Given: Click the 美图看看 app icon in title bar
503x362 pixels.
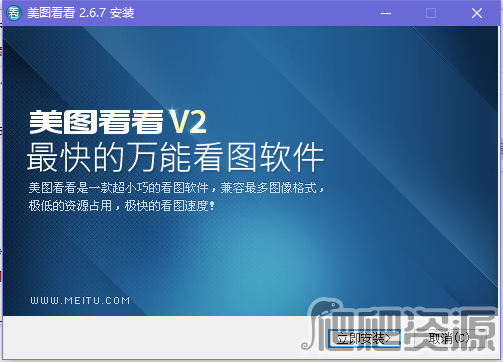Looking at the screenshot, I should tap(14, 13).
